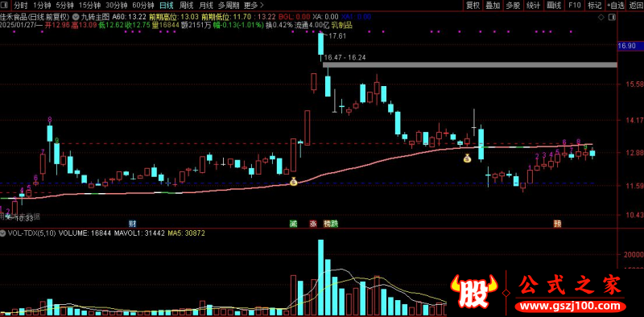Click the blue 财 event marker
Viewport: 644px width, 317px height.
tap(132, 224)
